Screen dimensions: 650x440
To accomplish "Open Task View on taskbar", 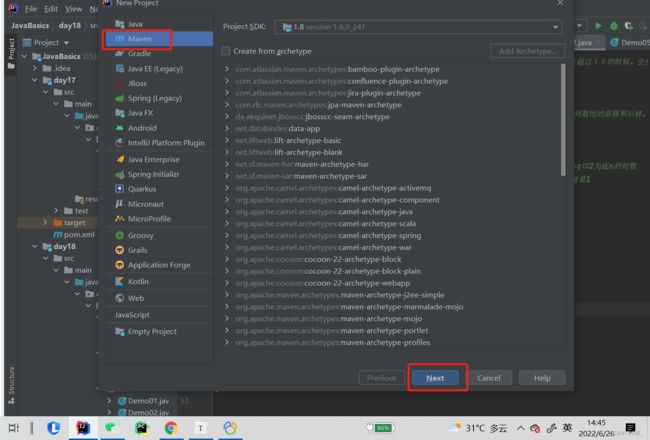I will coord(13,428).
